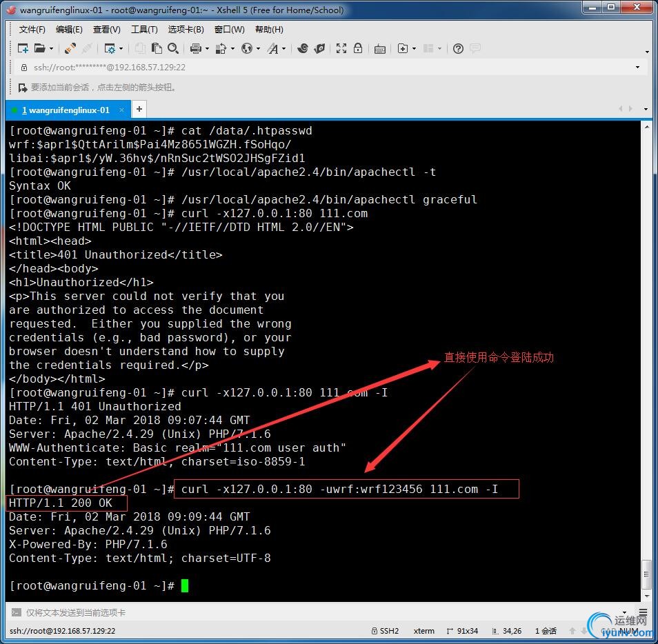Click the Help question mark icon
Viewport: 658px width, 644px height.
tap(458, 49)
